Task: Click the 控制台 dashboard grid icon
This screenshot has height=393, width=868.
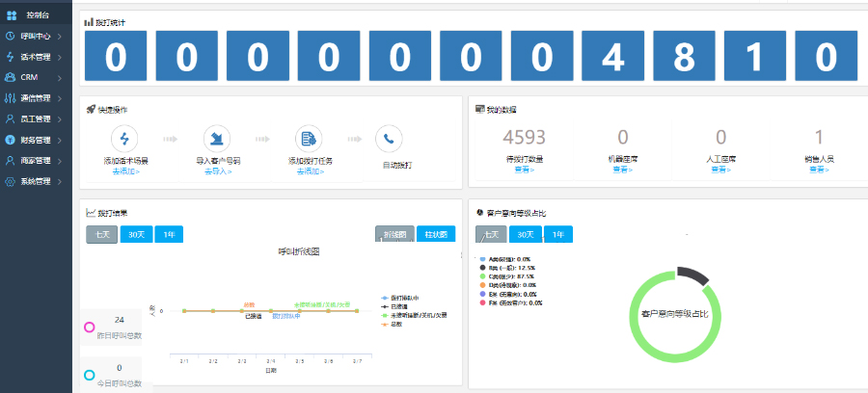Action: tap(12, 15)
